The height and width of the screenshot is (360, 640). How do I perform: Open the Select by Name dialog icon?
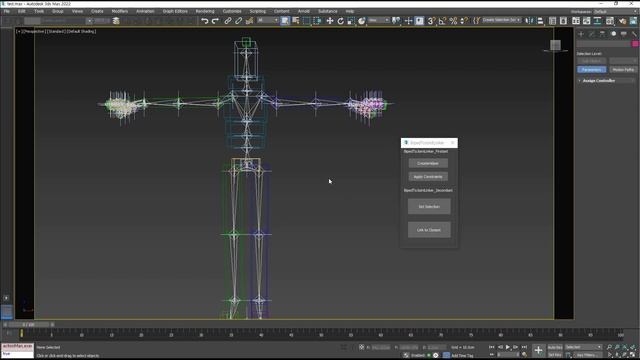(296, 21)
